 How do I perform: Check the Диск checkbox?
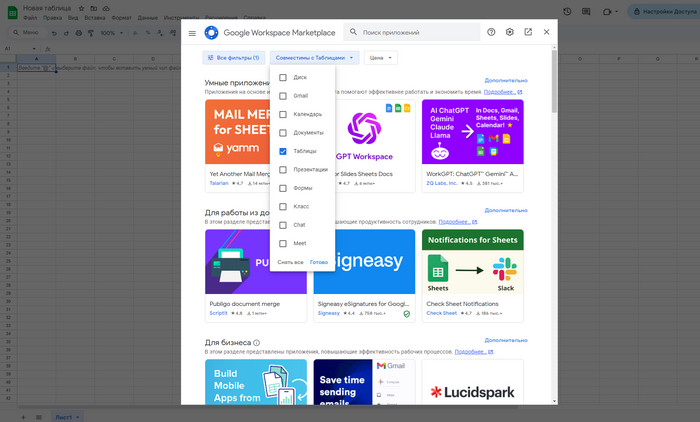[x=283, y=78]
